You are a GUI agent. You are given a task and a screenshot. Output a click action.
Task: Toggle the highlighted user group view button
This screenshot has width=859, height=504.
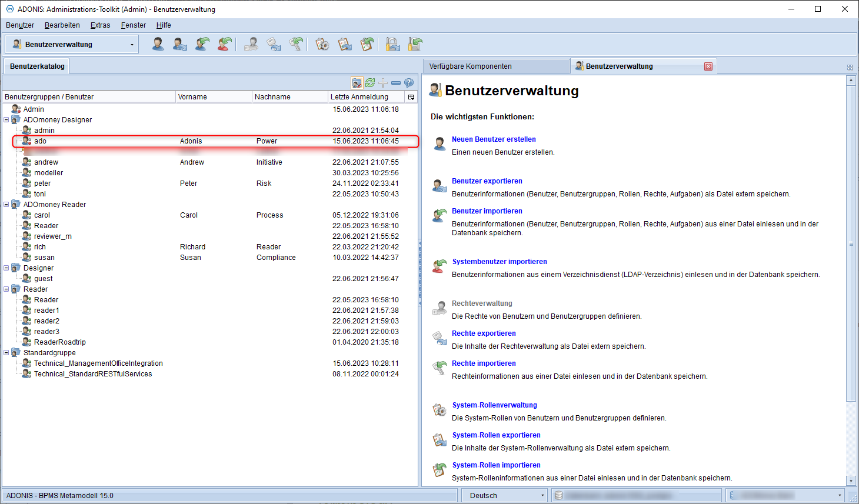click(357, 83)
